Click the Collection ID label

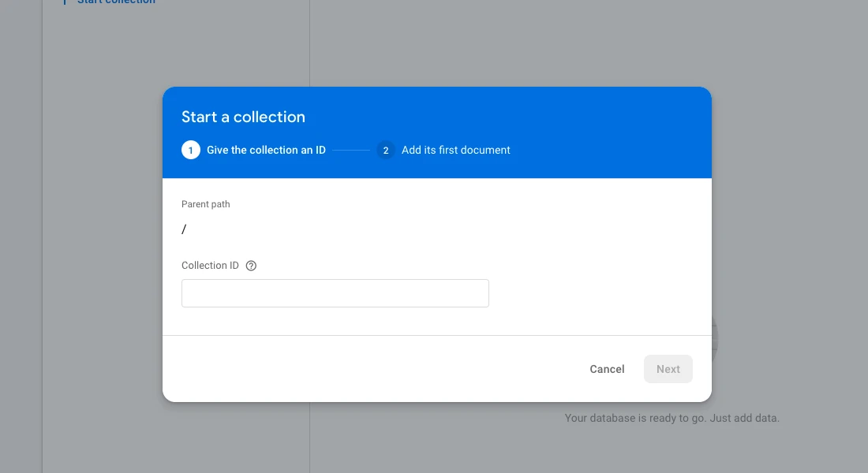(x=210, y=266)
